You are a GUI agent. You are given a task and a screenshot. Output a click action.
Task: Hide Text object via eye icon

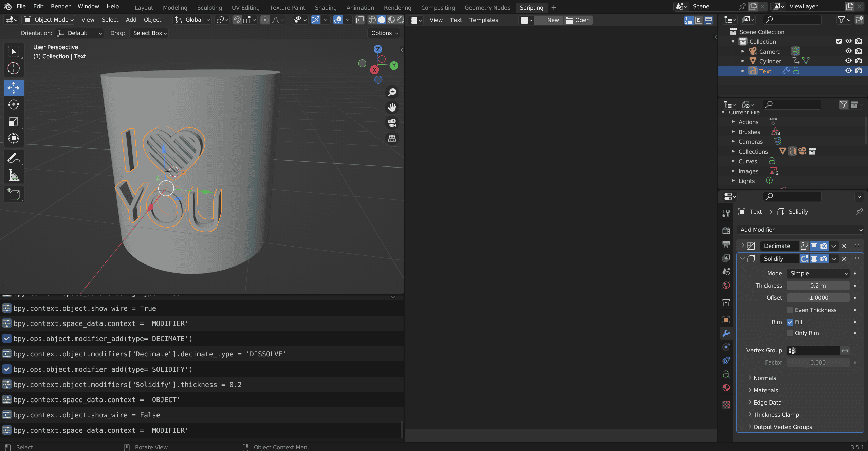(848, 71)
